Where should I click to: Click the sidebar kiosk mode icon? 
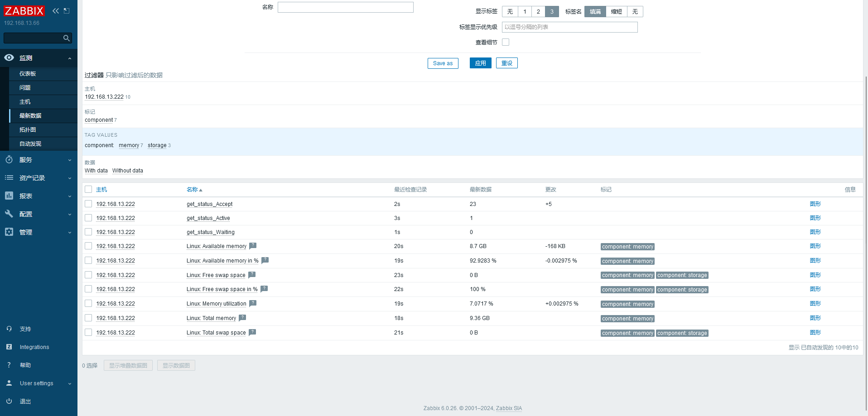(x=67, y=11)
